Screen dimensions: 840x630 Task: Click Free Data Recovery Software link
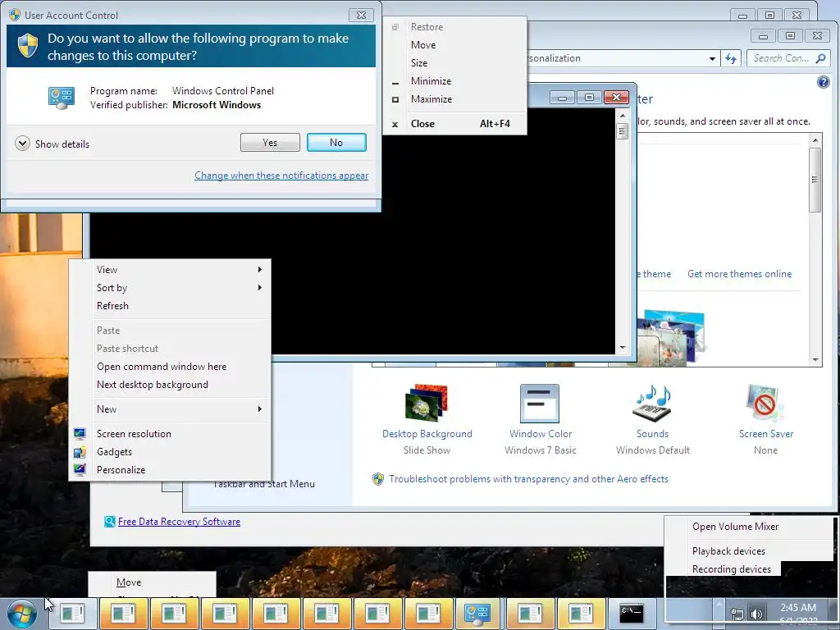pyautogui.click(x=179, y=522)
